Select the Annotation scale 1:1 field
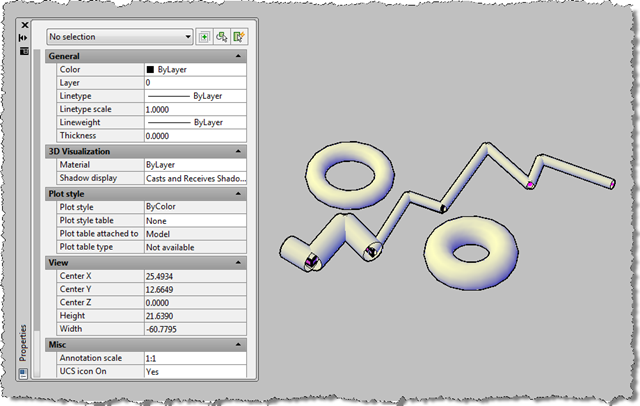Screen dimensions: 640x406 pos(195,357)
